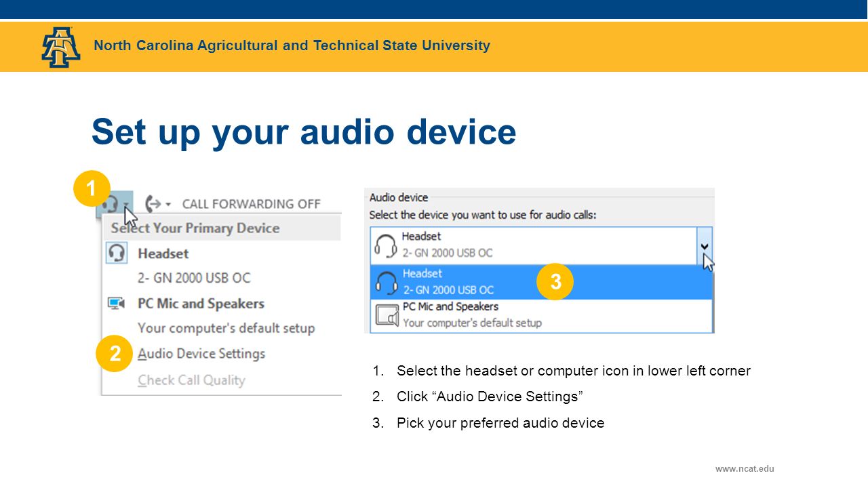Click the CALL FORWARDING OFF label
Screen dimensions: 868x488
tap(251, 204)
